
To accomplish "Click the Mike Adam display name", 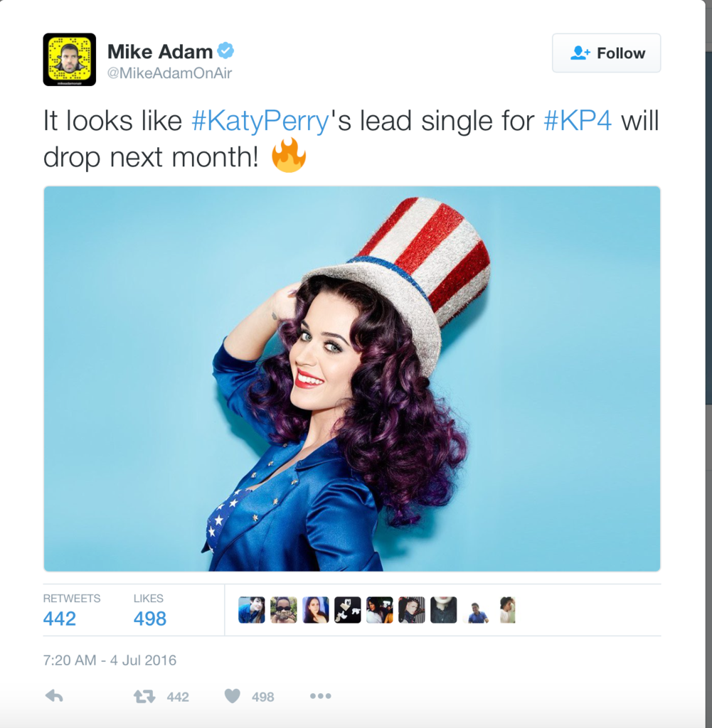I will 160,51.
